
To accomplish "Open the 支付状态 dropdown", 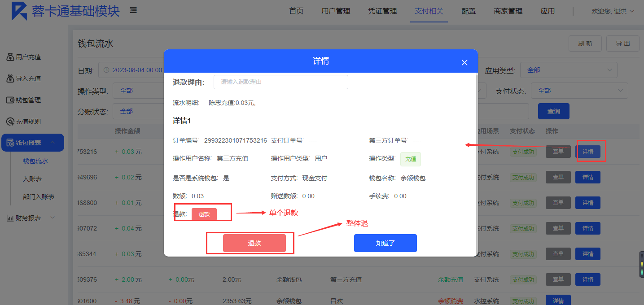I will [578, 91].
